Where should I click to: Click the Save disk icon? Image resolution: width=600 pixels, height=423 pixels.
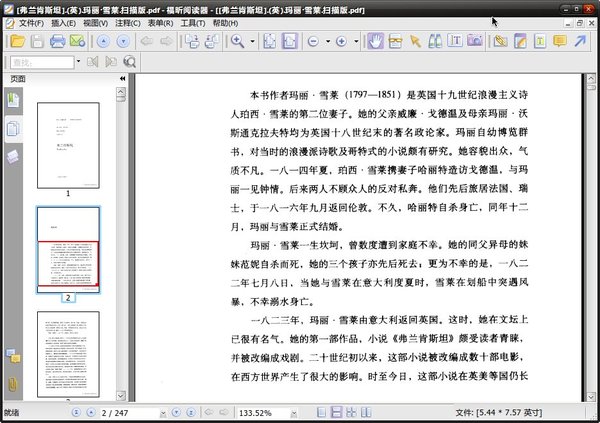pyautogui.click(x=36, y=41)
